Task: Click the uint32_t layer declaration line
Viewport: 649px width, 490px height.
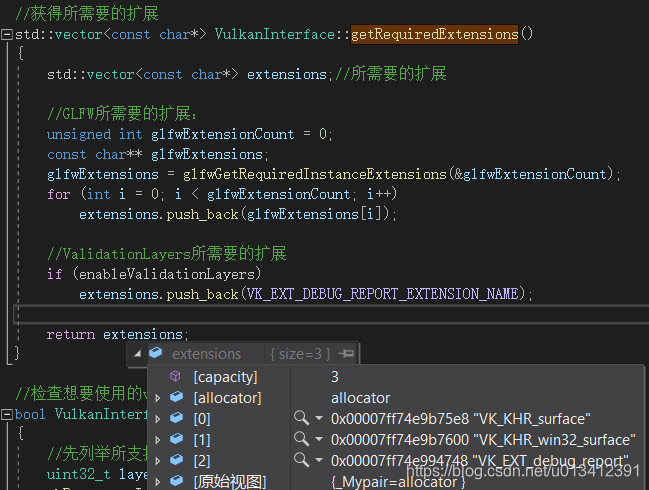Action: point(97,474)
